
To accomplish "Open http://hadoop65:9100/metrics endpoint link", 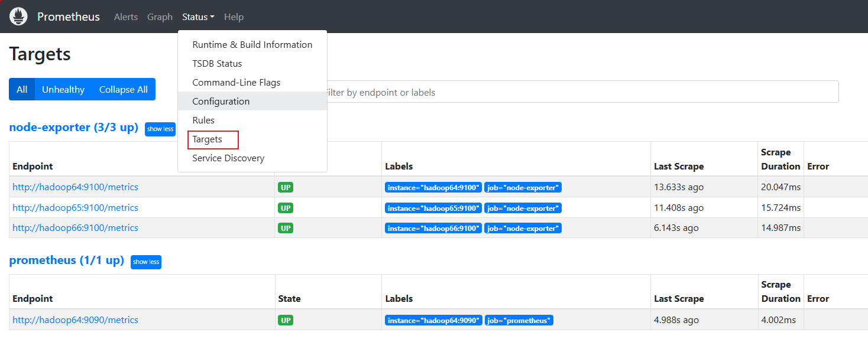I will (x=75, y=208).
